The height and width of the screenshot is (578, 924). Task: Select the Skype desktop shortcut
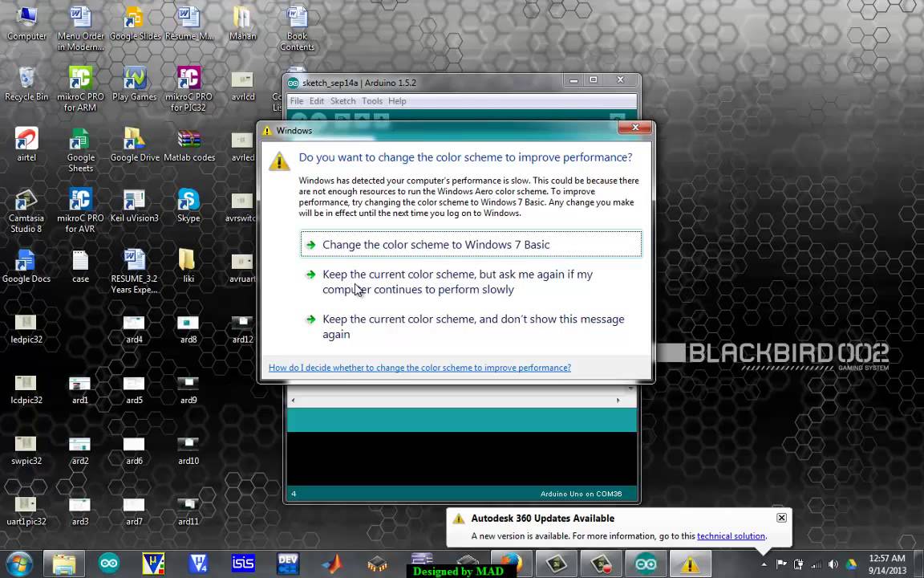click(188, 206)
